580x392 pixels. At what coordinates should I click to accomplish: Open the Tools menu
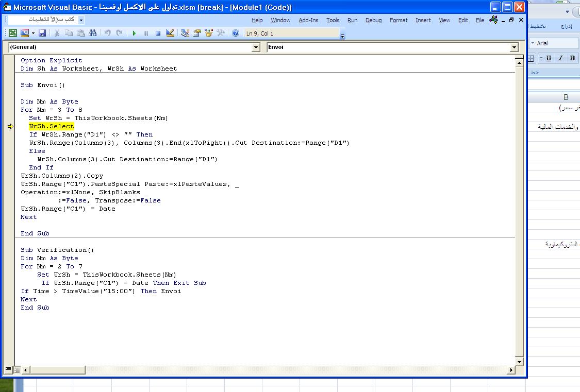tap(333, 20)
